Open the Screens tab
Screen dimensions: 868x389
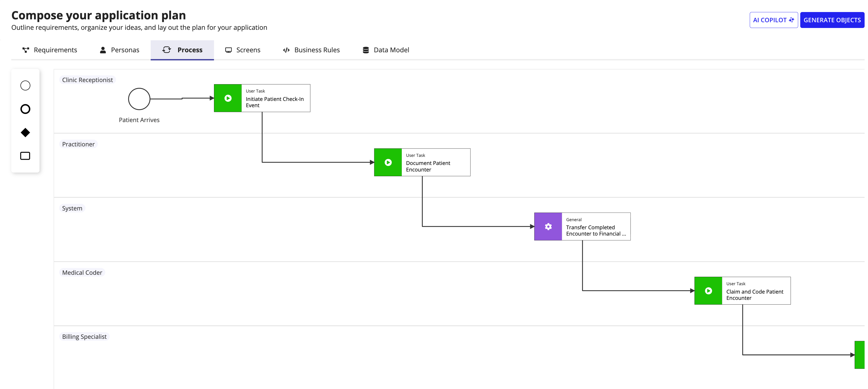243,50
